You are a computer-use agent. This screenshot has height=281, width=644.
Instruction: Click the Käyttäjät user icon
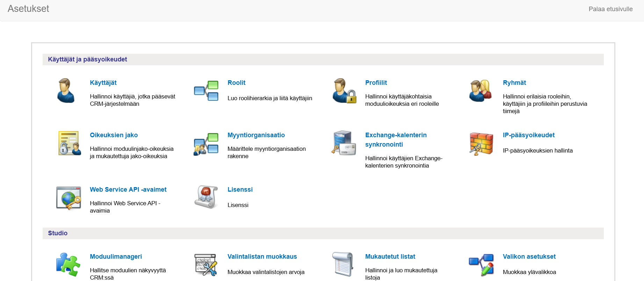click(x=66, y=90)
